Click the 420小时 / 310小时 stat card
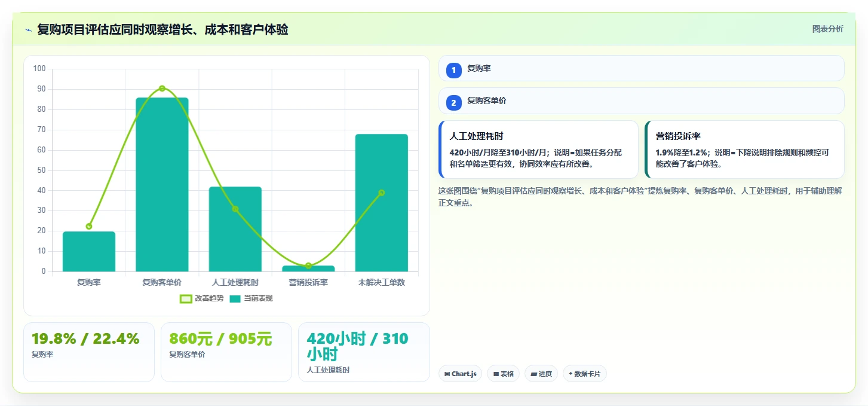The width and height of the screenshot is (868, 406). 364,352
